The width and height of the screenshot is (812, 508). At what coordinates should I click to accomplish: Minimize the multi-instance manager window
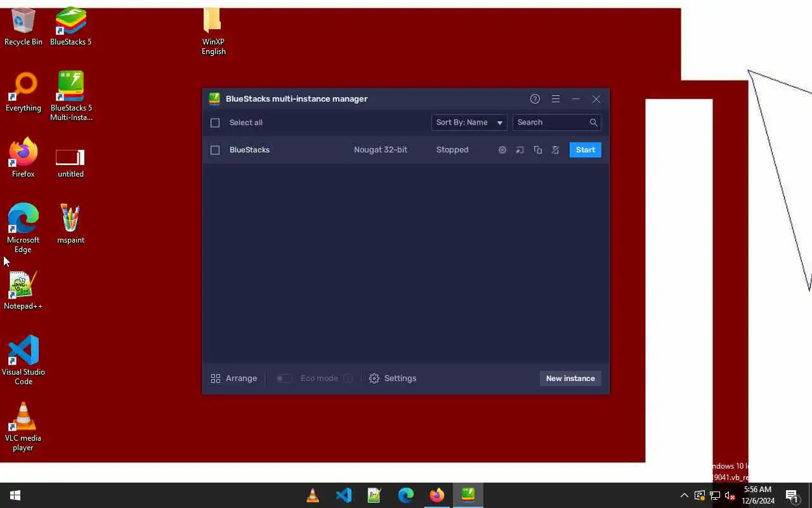point(576,99)
